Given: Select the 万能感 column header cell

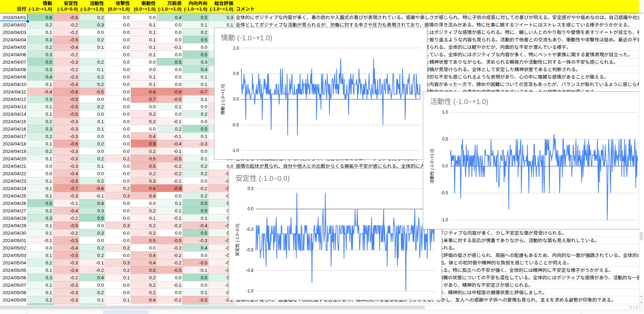Looking at the screenshot, I should click(x=170, y=6).
